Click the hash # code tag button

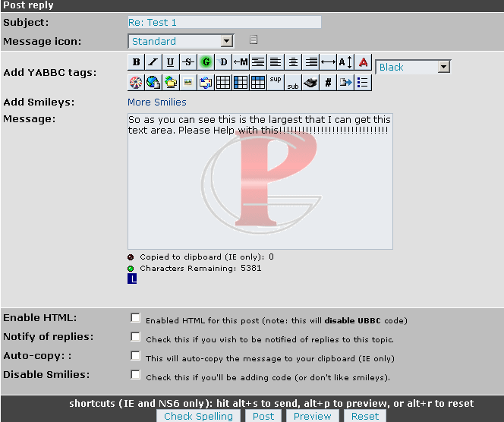[x=328, y=82]
